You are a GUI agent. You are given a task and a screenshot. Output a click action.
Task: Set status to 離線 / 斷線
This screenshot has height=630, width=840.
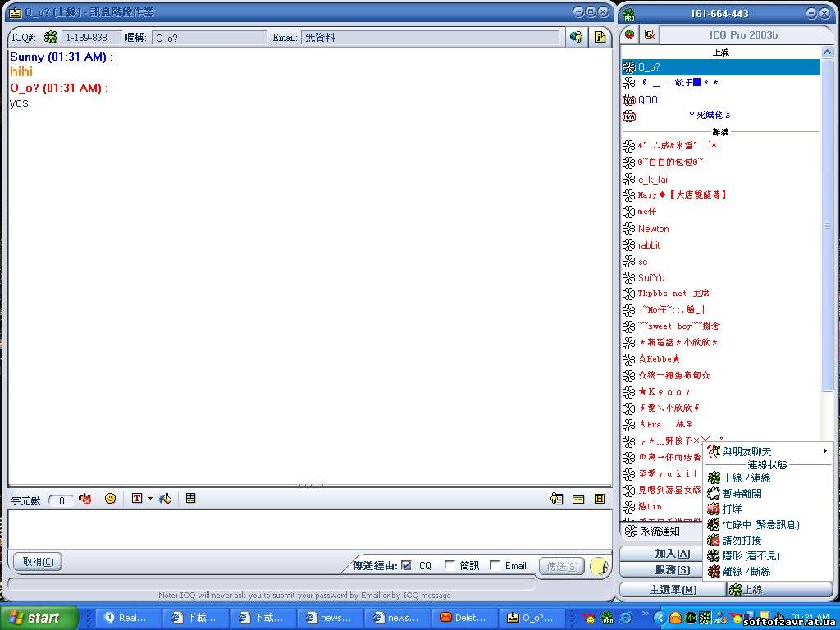coord(768,571)
